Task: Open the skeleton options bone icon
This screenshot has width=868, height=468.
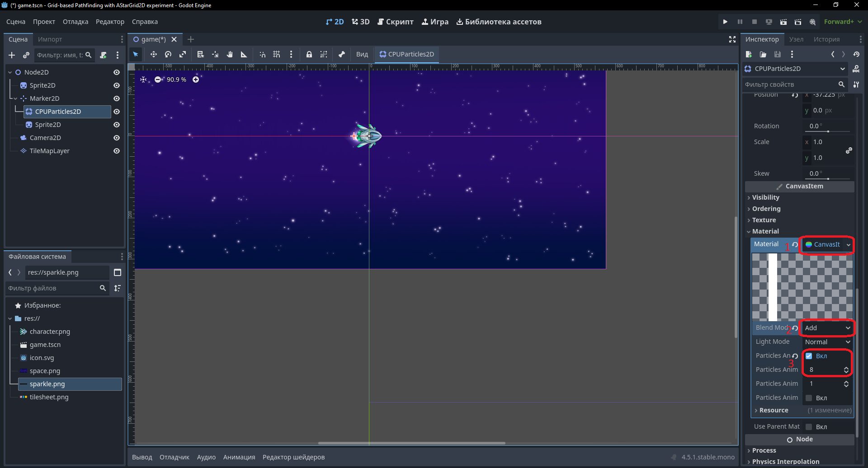Action: [342, 54]
